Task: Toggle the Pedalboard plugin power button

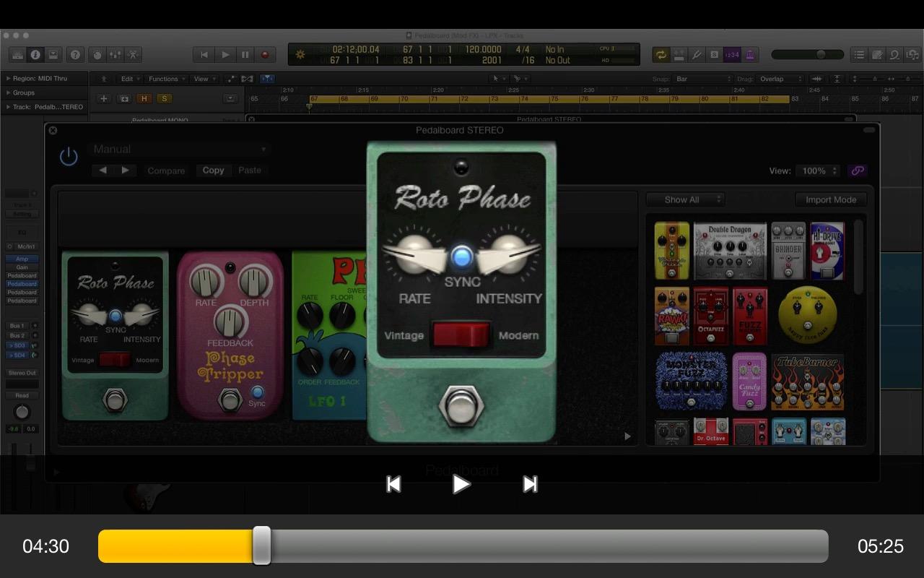Action: pyautogui.click(x=69, y=156)
